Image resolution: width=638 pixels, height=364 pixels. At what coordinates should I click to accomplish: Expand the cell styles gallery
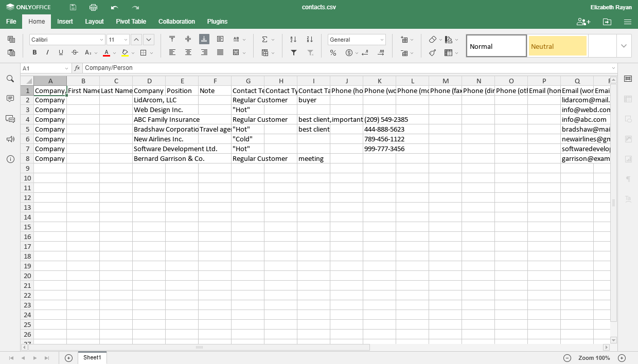click(624, 45)
